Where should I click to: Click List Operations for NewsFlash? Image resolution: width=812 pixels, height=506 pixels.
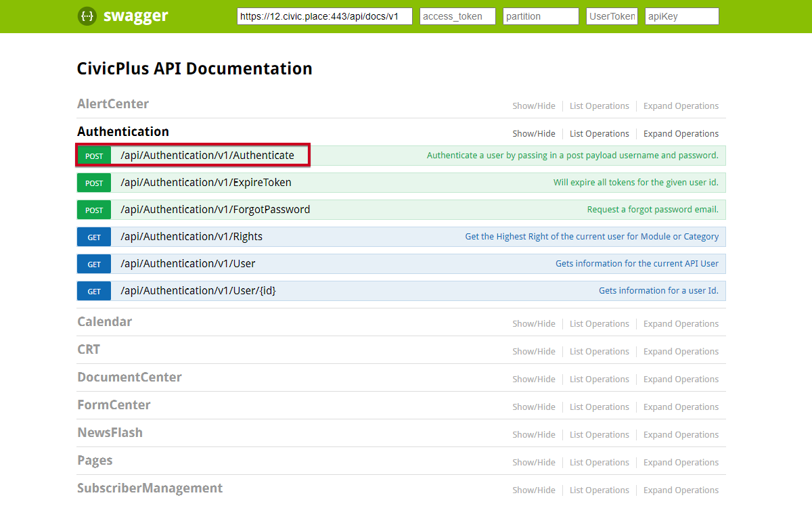(600, 435)
